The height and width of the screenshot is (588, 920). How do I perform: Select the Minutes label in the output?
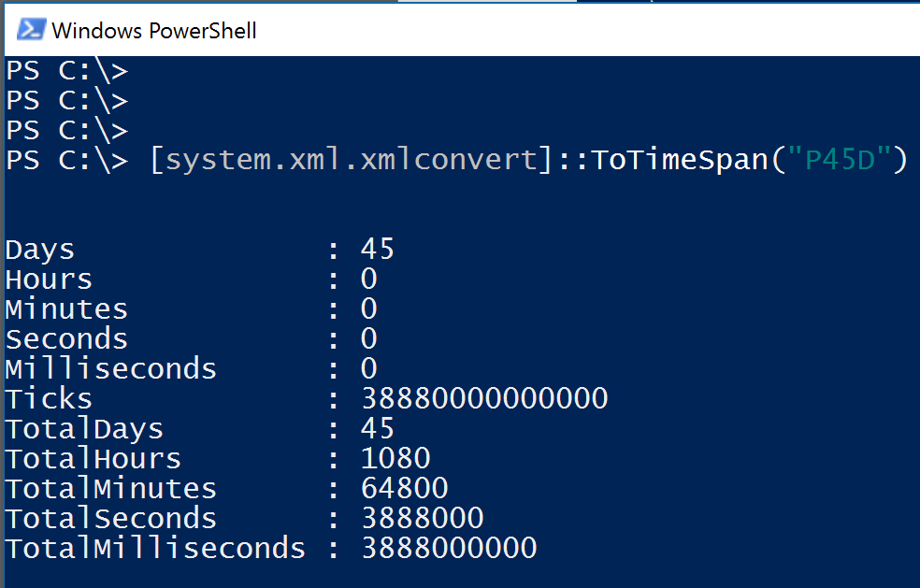click(65, 308)
